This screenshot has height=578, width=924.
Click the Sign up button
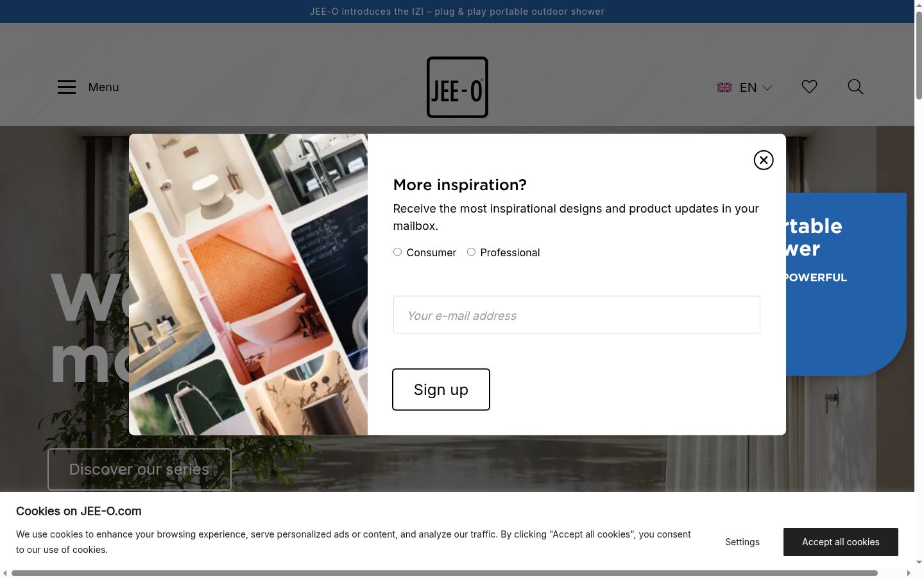click(x=441, y=389)
